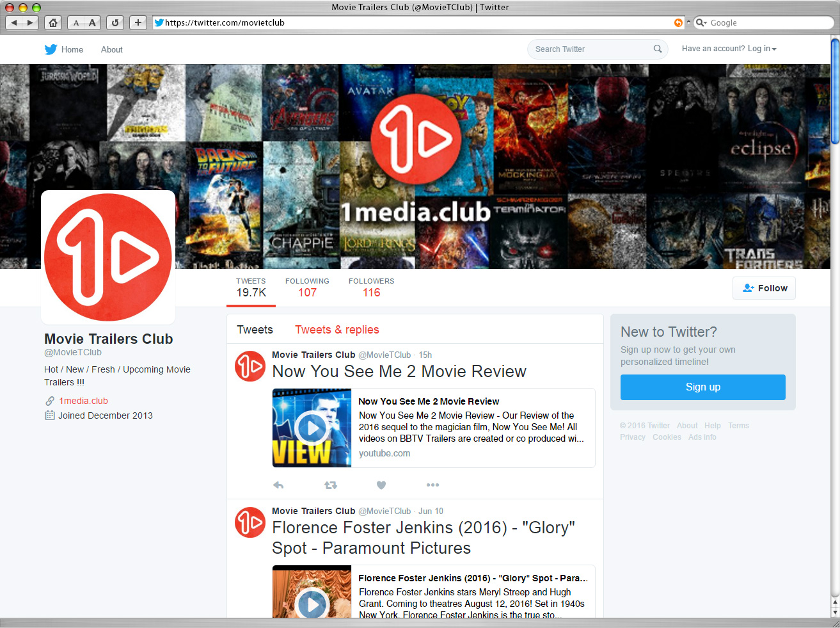
Task: Click the Now You See Me 2 card title text
Action: click(429, 401)
